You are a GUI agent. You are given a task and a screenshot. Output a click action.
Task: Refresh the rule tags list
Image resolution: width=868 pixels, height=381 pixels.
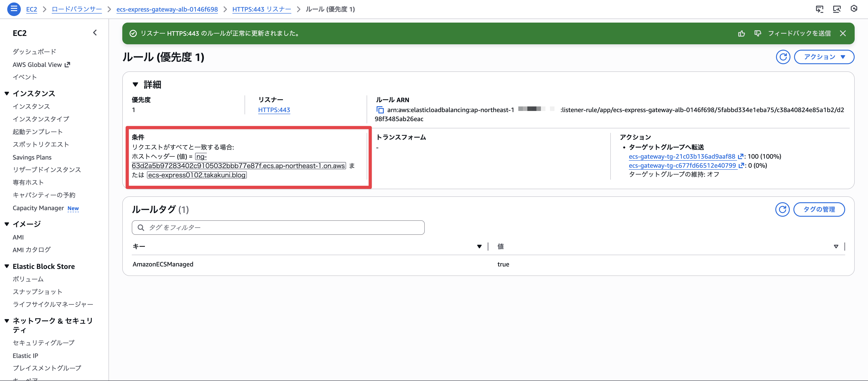tap(782, 209)
